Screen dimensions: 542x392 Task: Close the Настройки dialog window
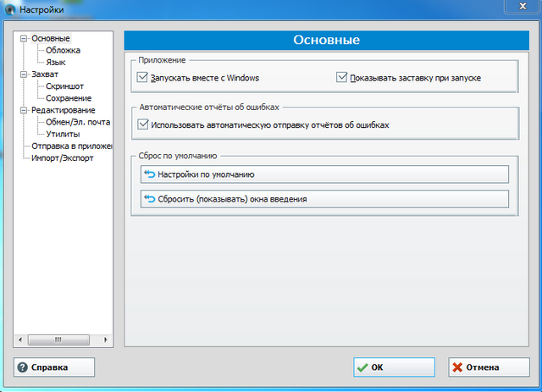pyautogui.click(x=517, y=7)
